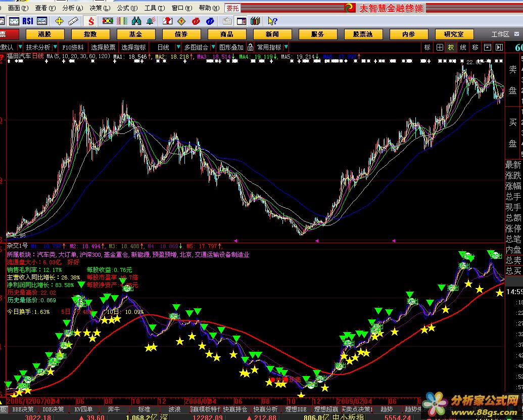Image resolution: width=523 pixels, height=420 pixels.
Task: Click the context help cursor icon
Action: [272, 21]
